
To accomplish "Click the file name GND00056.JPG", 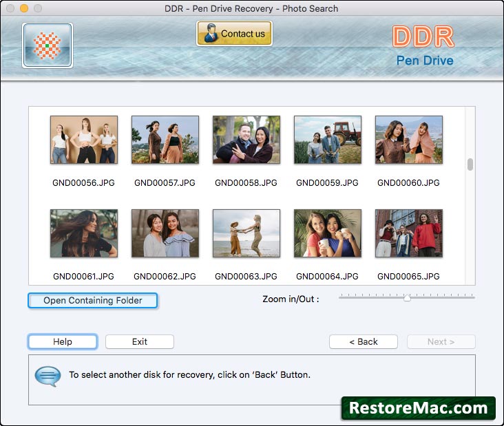I will click(x=83, y=183).
